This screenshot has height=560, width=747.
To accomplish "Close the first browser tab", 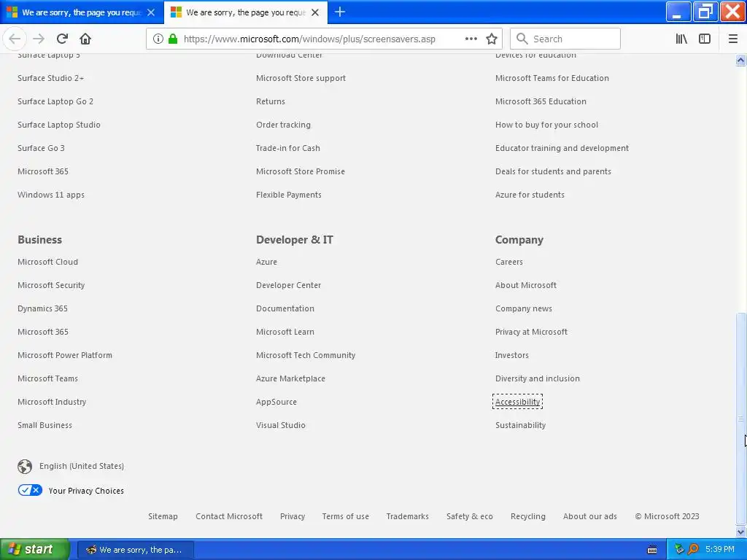I will coord(151,12).
